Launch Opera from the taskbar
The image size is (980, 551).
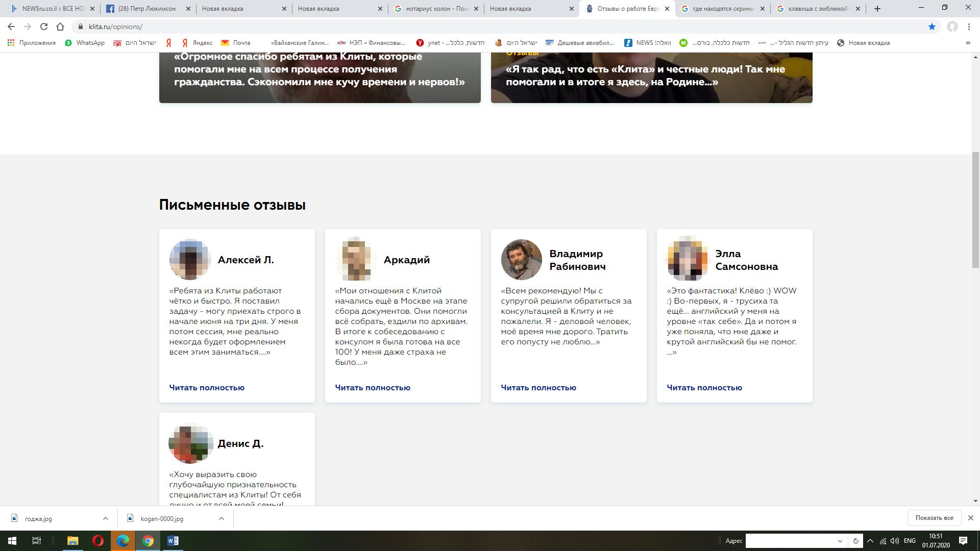98,541
